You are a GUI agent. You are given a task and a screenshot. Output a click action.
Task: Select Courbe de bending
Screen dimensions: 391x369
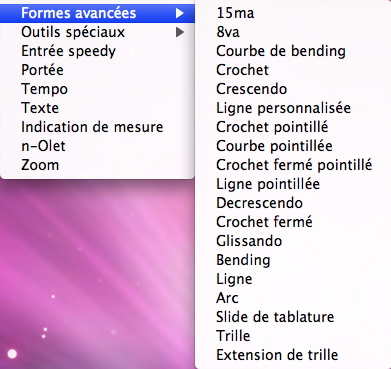[293, 51]
